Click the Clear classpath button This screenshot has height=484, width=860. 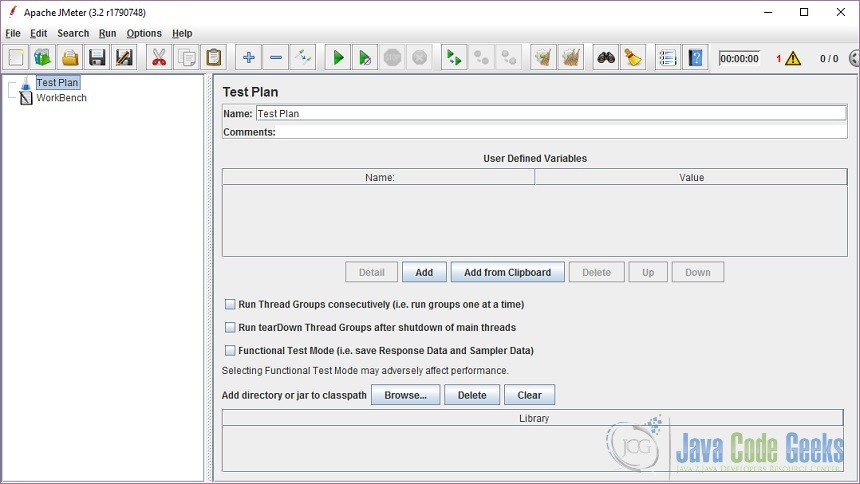pos(529,395)
